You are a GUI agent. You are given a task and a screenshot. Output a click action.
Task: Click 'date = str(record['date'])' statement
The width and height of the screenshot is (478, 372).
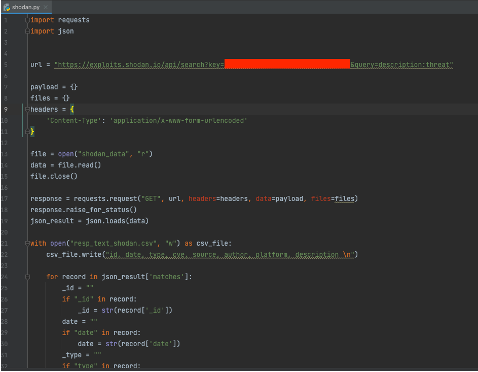(129, 344)
